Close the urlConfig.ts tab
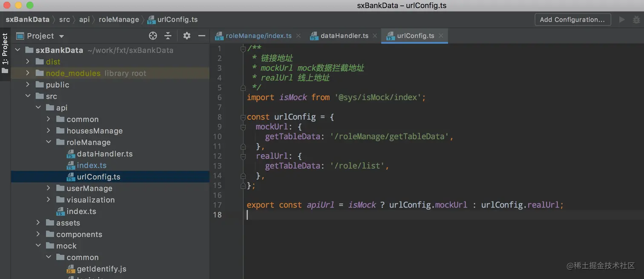 [441, 36]
